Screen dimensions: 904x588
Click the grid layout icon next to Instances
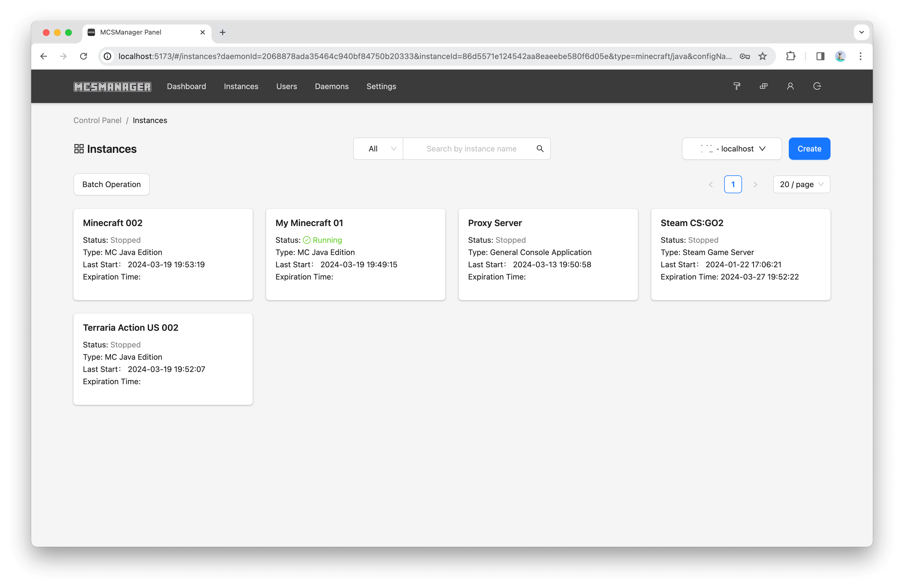[x=79, y=148]
